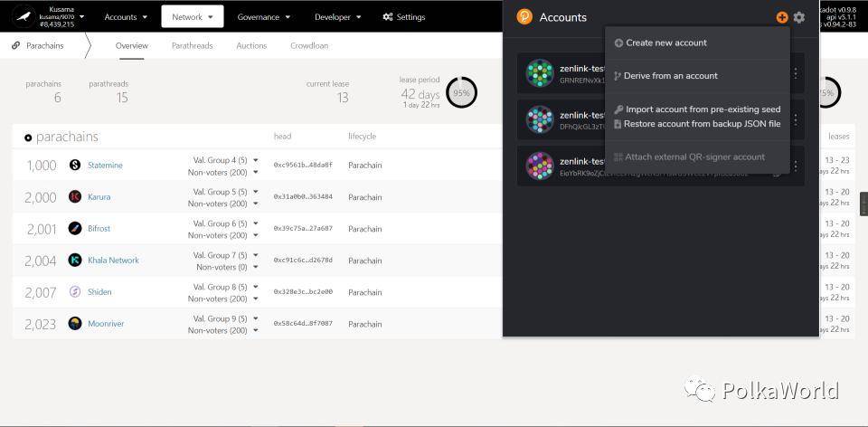This screenshot has height=427, width=868.
Task: Click the Statemine parachain logo icon
Action: tap(75, 165)
